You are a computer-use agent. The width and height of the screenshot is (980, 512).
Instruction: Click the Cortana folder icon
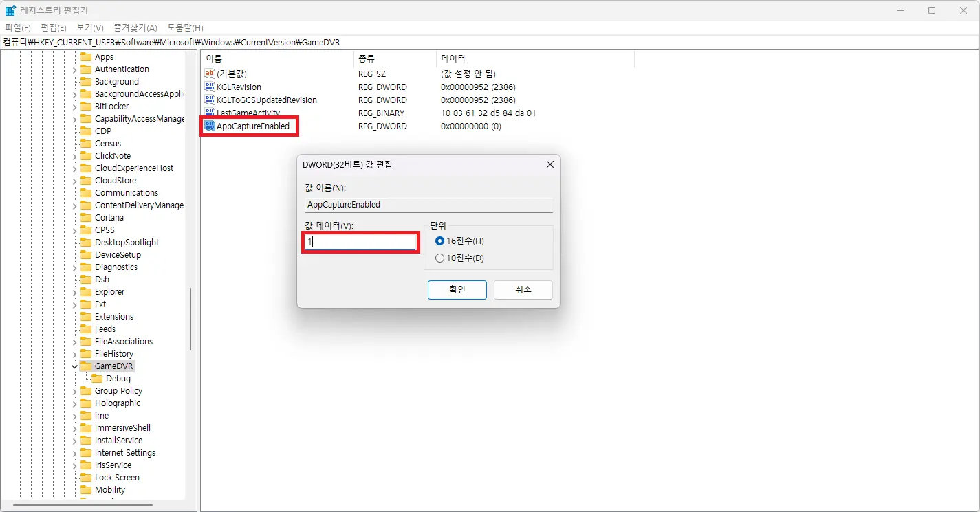coord(86,218)
